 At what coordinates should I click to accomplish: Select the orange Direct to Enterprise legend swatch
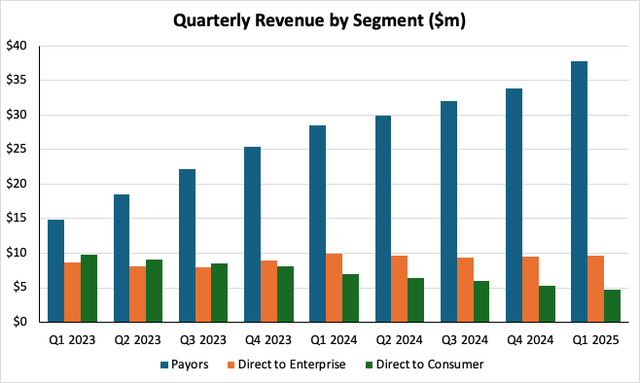[231, 365]
